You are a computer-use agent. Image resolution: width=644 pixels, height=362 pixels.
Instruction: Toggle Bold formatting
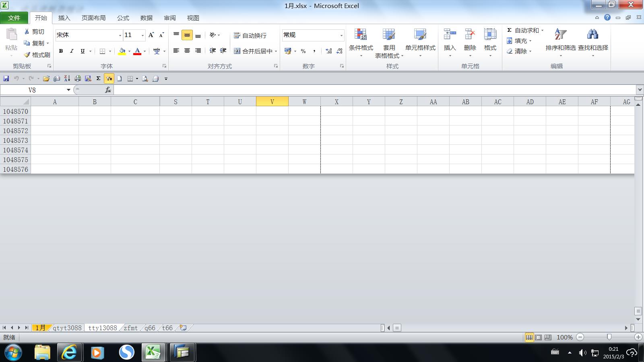coord(61,51)
